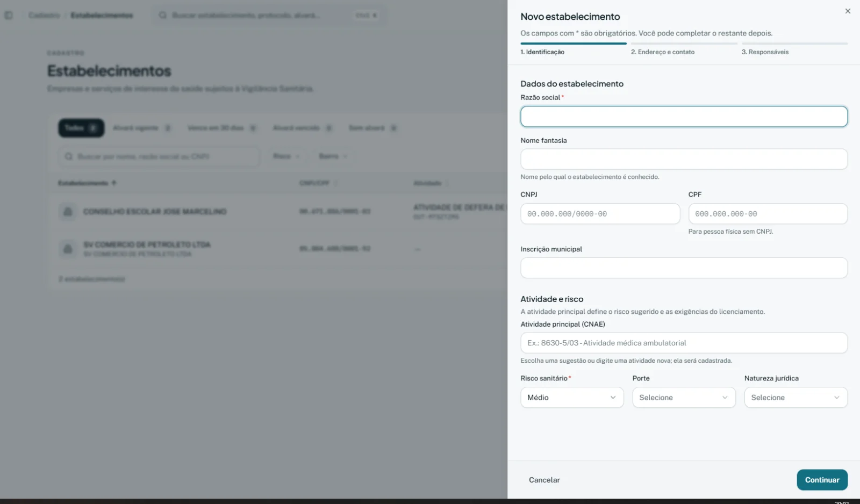
Task: Select the Vence em 30 dias tab
Action: 222,128
